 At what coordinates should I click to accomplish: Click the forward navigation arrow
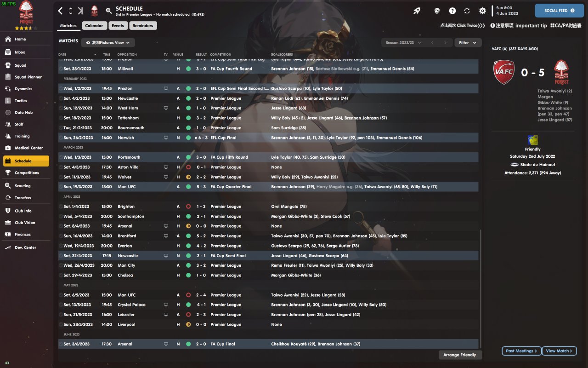pos(80,11)
